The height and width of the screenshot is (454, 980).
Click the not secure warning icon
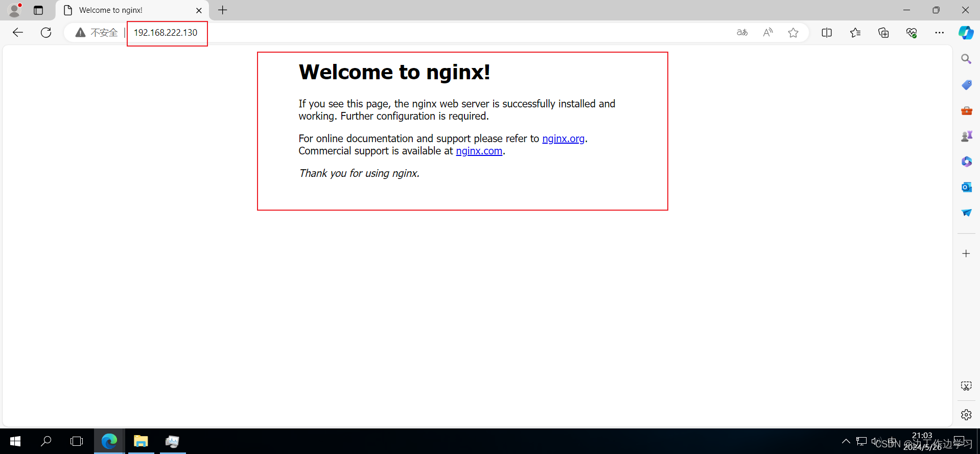[80, 33]
